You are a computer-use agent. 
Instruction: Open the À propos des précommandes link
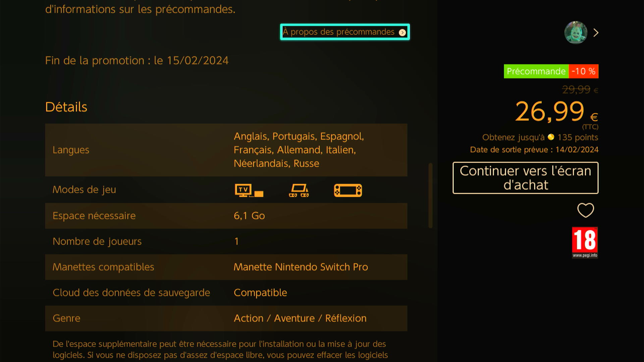[x=345, y=32]
